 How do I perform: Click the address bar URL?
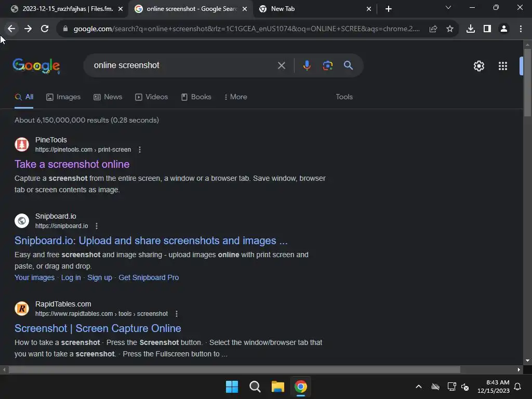point(247,29)
